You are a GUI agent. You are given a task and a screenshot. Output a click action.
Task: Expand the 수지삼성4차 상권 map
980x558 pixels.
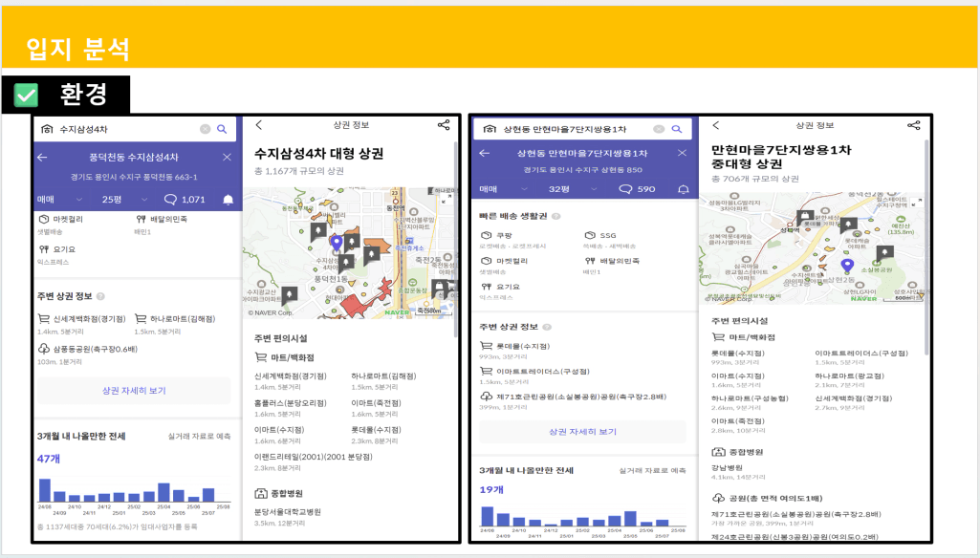(446, 198)
